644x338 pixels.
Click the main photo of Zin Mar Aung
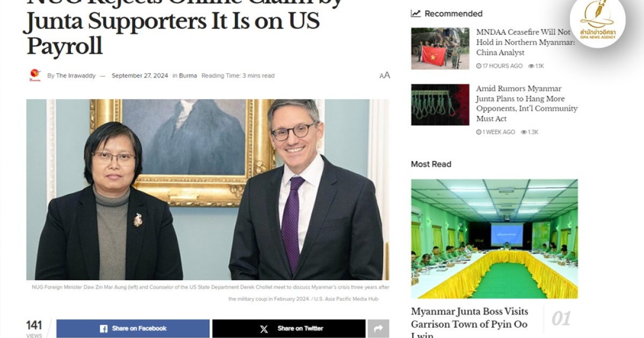208,189
